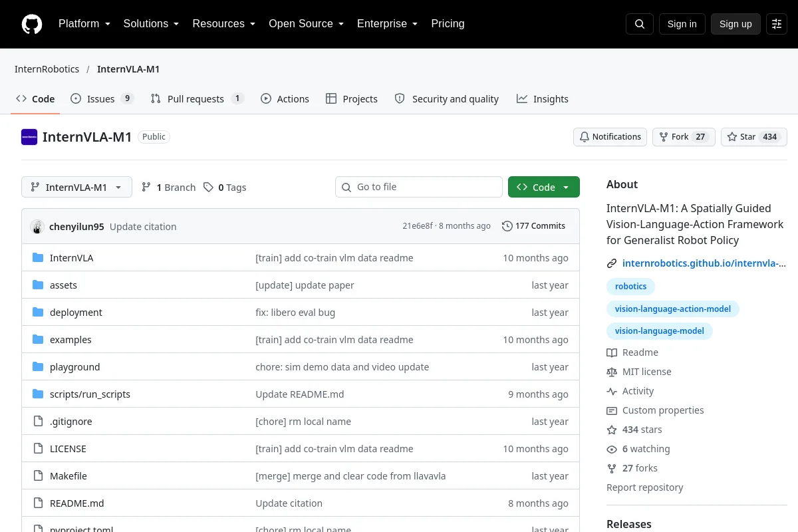Click chenyilun95's avatar image
The height and width of the screenshot is (532, 798).
(37, 226)
